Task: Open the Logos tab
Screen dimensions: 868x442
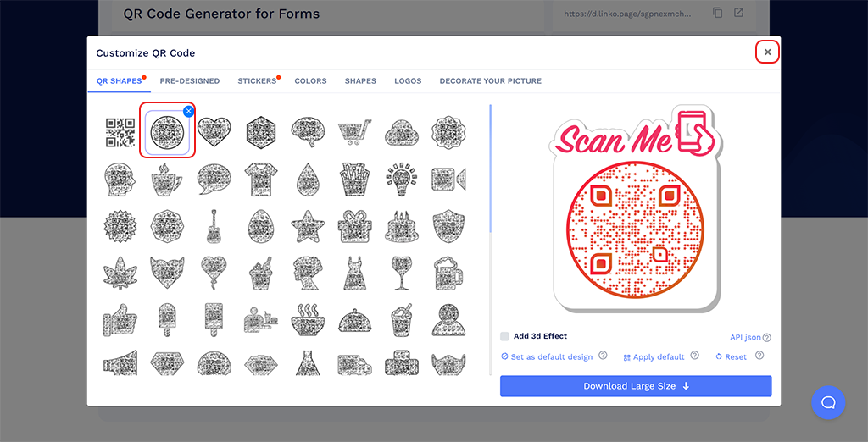Action: (x=408, y=81)
